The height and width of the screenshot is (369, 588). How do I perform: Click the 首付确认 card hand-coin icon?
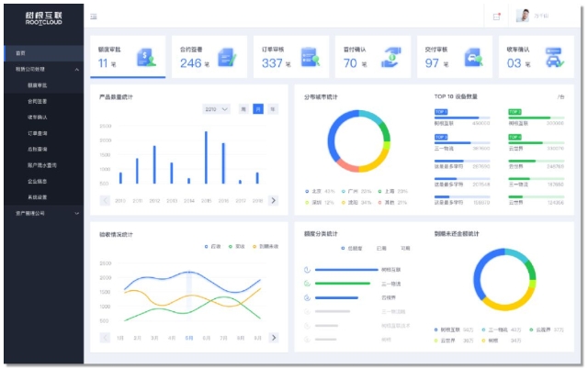pyautogui.click(x=391, y=59)
